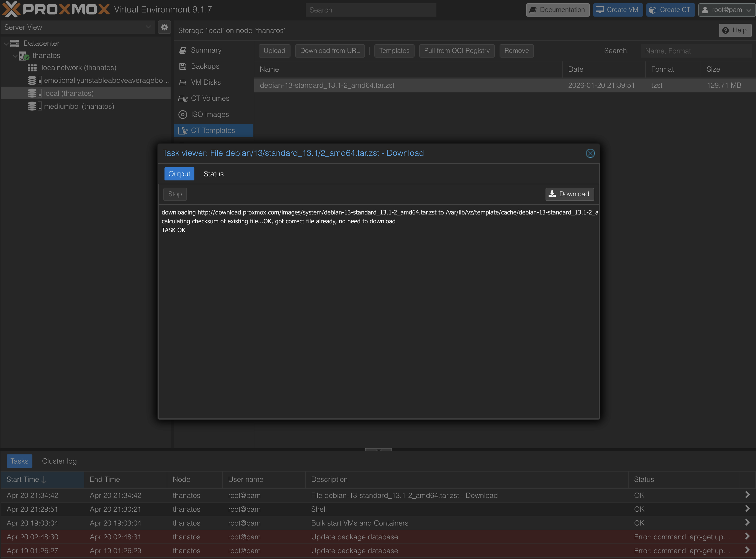Click the Datacenter server icon

coord(15,43)
